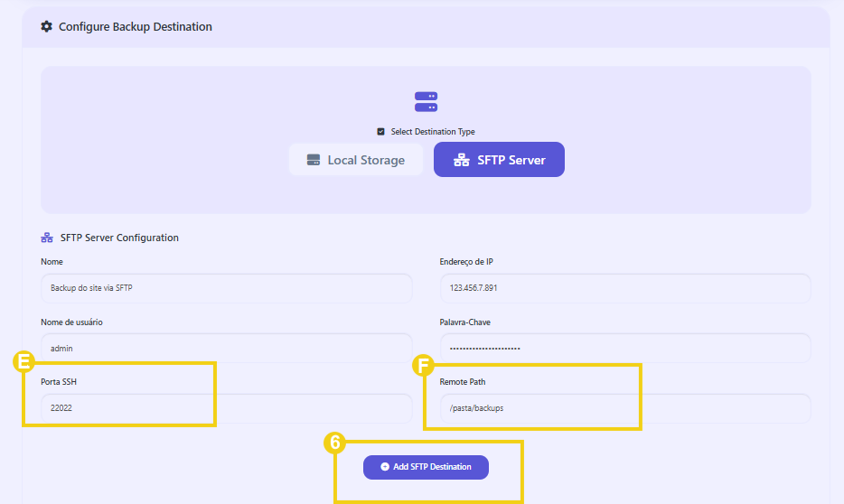Viewport: 844px width, 504px height.
Task: Click into the Palavra-Chave password field
Action: coord(624,348)
